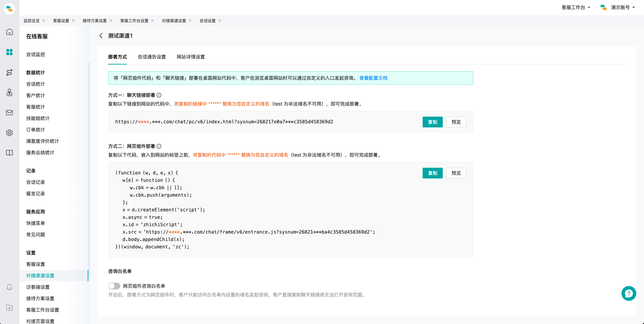Open the mail envelope icon in rail
The image size is (644, 324).
coord(9,113)
